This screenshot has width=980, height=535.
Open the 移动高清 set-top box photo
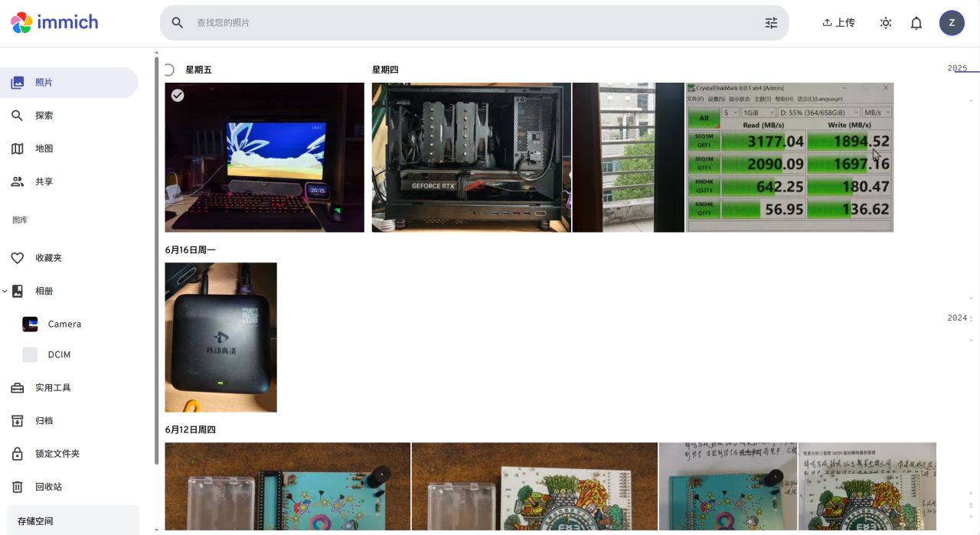(221, 338)
